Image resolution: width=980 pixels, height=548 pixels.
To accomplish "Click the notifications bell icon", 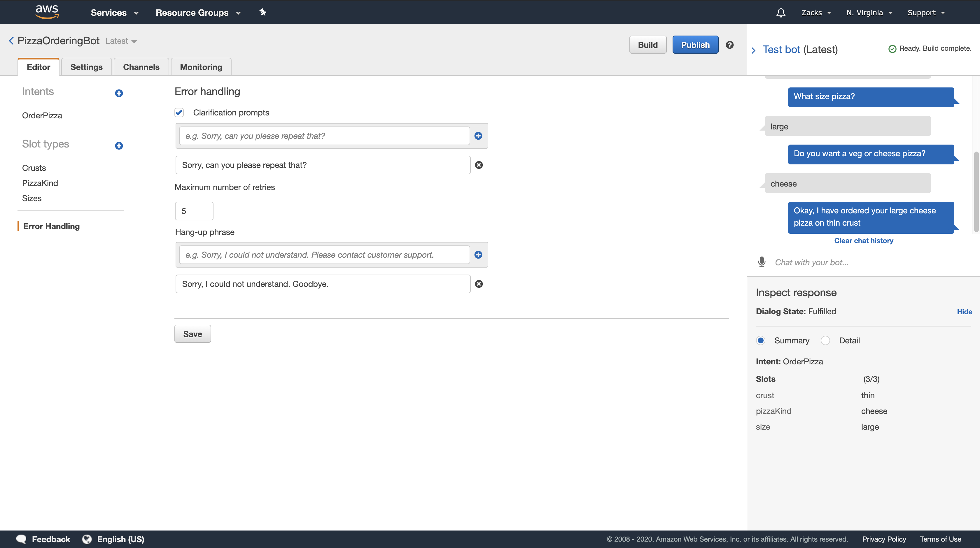I will 781,13.
